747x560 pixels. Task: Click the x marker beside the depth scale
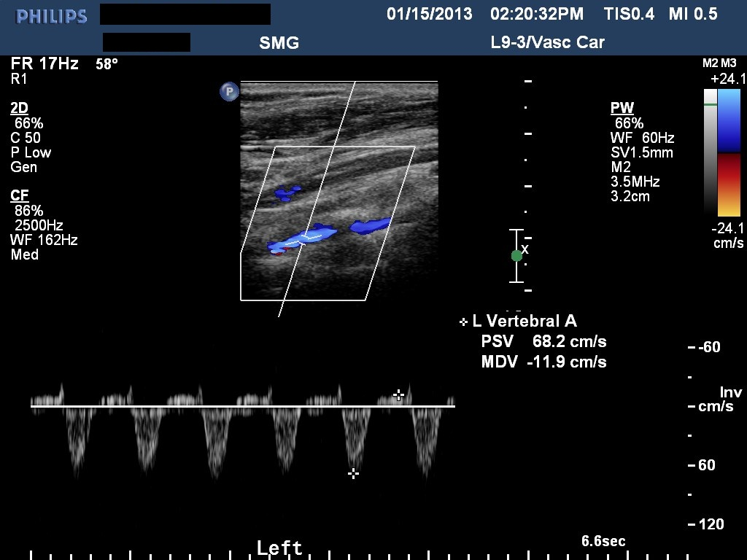click(525, 249)
